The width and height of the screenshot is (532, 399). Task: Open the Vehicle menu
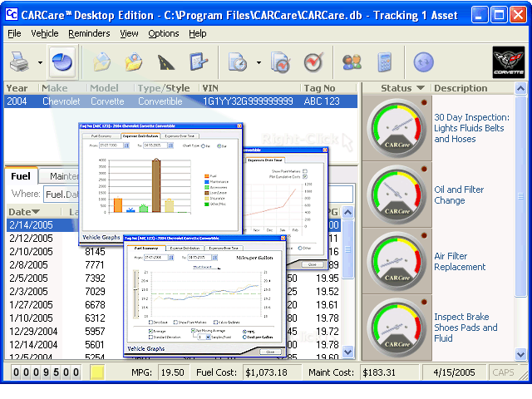click(44, 33)
